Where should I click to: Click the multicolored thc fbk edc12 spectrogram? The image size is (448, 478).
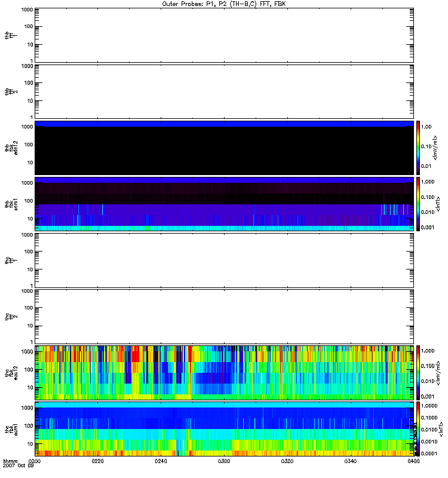[x=224, y=372]
